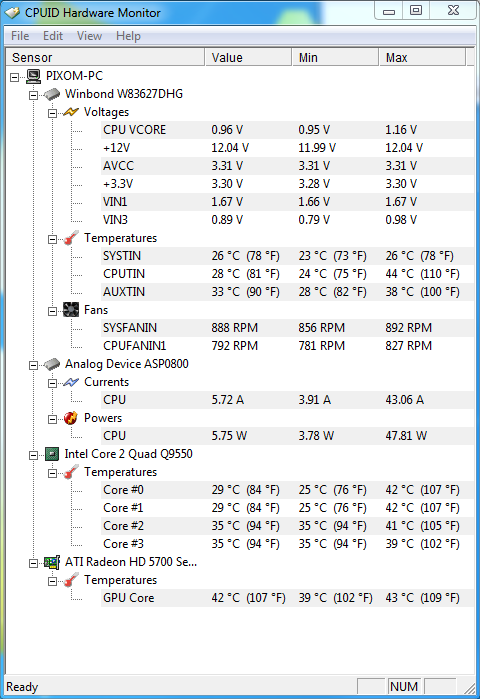Select the CPUTIN temperature row
The image size is (480, 699).
point(287,274)
